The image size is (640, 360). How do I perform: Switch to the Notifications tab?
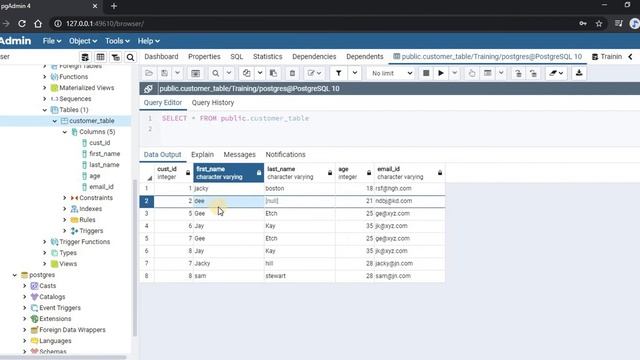(x=285, y=155)
